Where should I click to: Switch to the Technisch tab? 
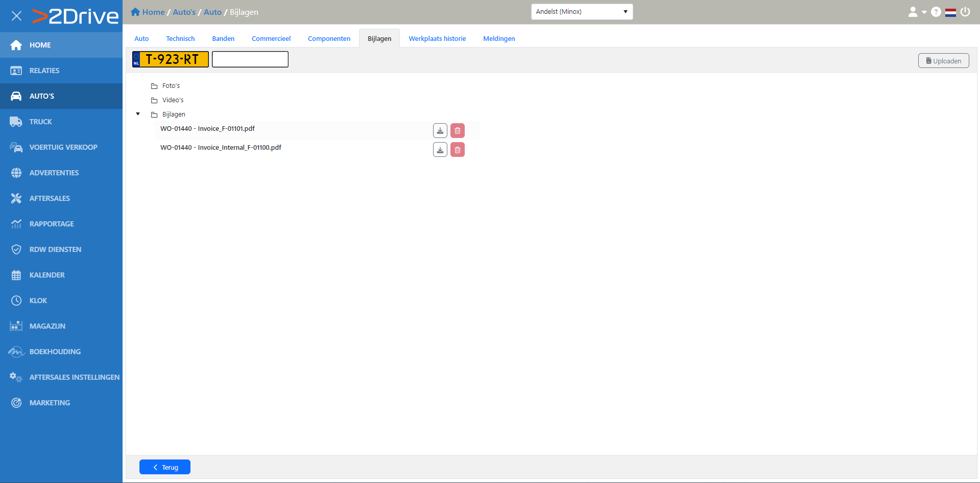click(x=180, y=39)
